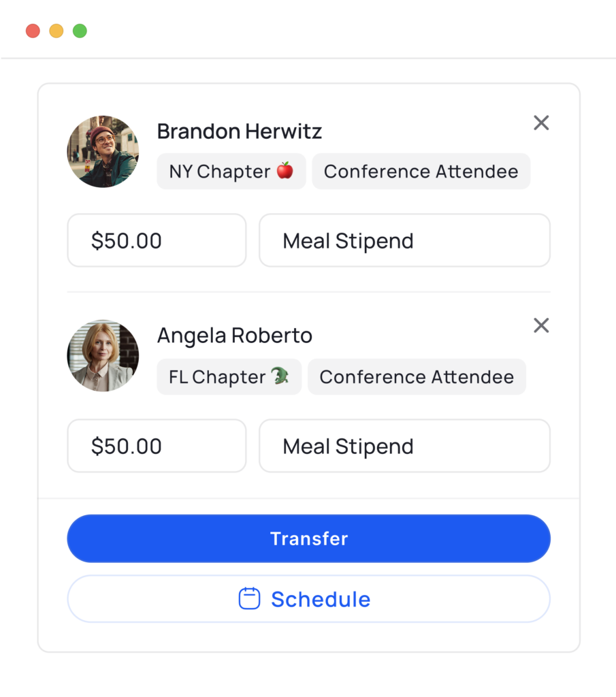Select Brandon's Meal Stipend description field

coord(405,240)
